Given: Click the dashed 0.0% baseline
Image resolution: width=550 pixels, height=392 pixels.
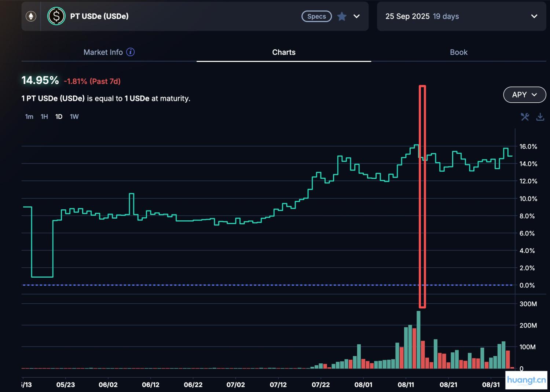Looking at the screenshot, I should pyautogui.click(x=257, y=285).
